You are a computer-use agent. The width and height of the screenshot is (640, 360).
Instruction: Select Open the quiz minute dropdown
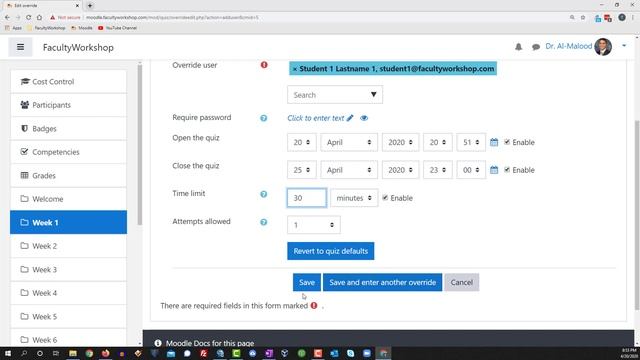click(471, 142)
